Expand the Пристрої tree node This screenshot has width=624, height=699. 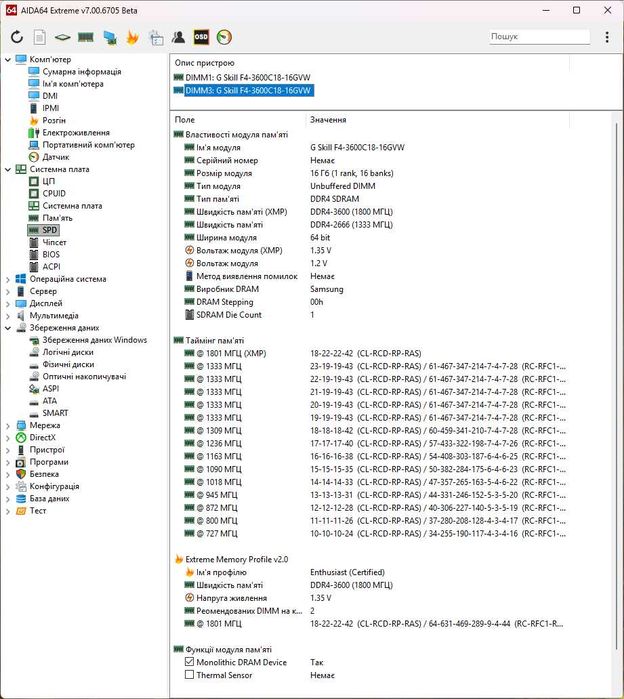click(x=8, y=450)
